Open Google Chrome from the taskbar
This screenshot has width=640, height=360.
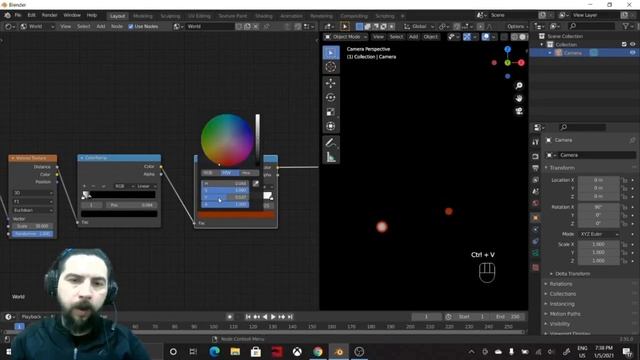[318, 351]
